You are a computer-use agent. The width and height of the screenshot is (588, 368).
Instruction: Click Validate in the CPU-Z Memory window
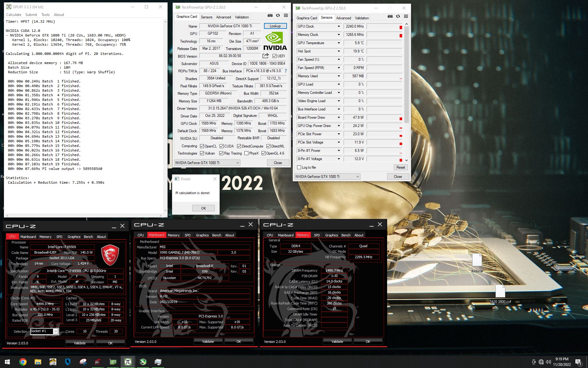337,342
